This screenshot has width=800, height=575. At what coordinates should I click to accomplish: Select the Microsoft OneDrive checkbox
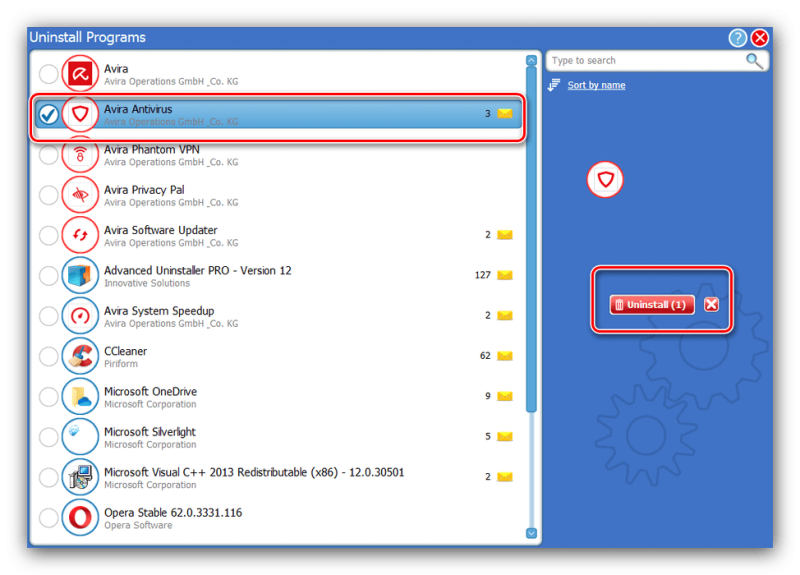[x=48, y=396]
